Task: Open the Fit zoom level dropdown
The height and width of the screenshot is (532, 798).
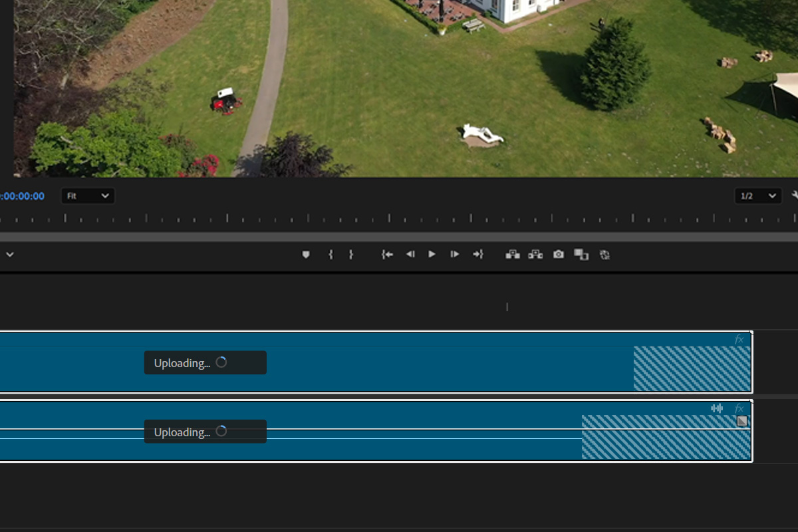Action: point(88,196)
